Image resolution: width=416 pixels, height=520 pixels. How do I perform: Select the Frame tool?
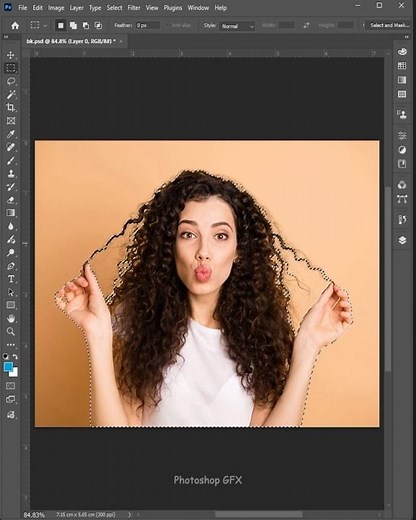click(11, 121)
